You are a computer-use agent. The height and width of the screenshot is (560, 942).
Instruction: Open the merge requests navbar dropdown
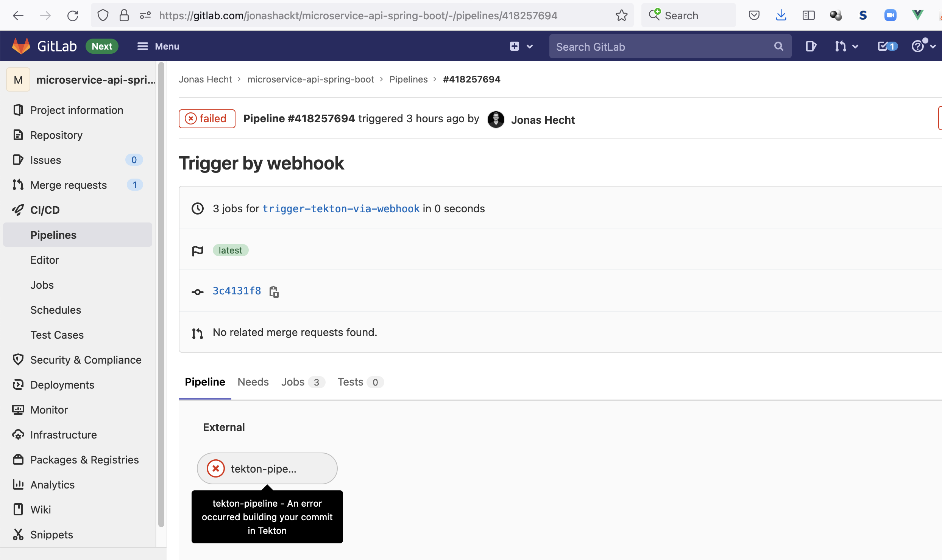pyautogui.click(x=846, y=46)
